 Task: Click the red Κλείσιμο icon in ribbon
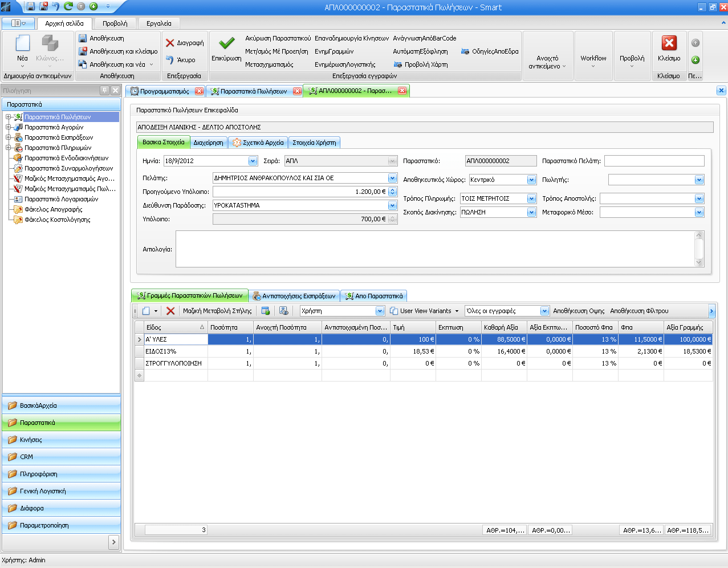[x=669, y=43]
